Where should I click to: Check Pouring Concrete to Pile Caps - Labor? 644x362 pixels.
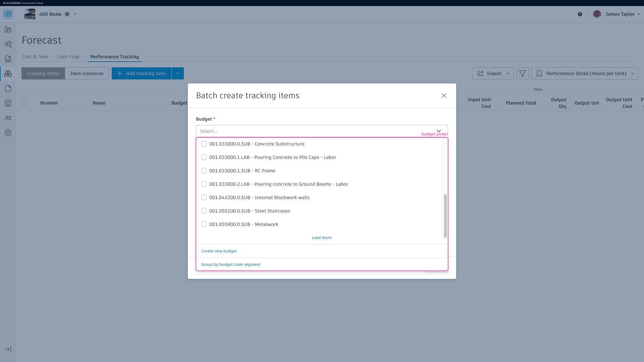(204, 157)
